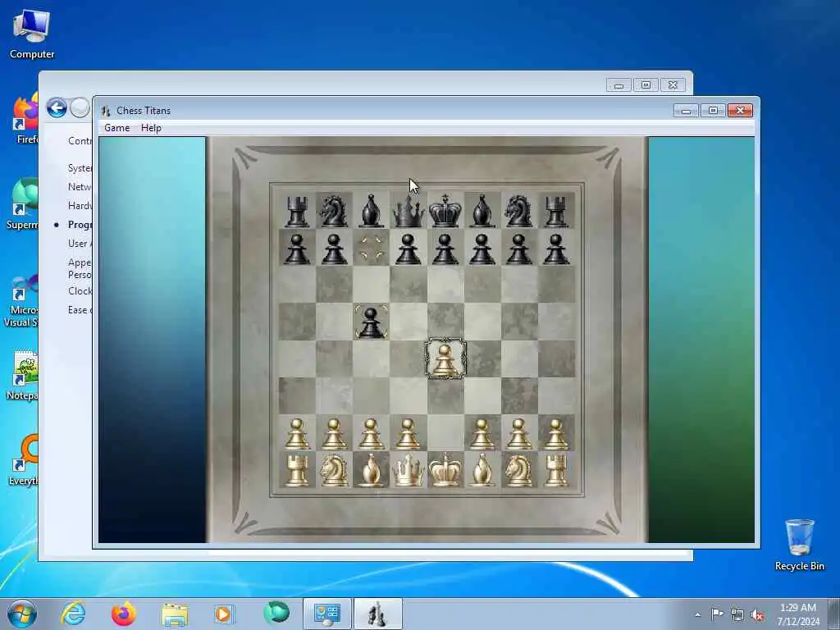Open the Notepad++ desktop shortcut
The width and height of the screenshot is (840, 630).
(x=22, y=375)
